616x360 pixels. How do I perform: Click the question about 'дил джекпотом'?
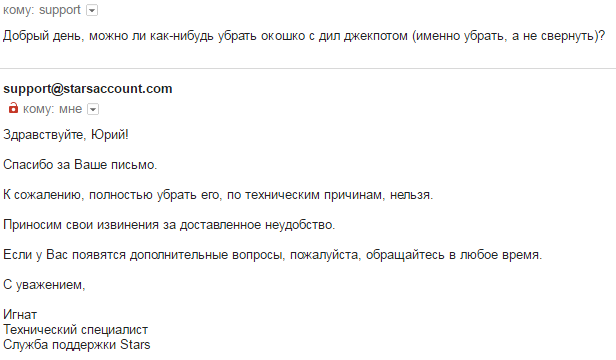tap(304, 36)
